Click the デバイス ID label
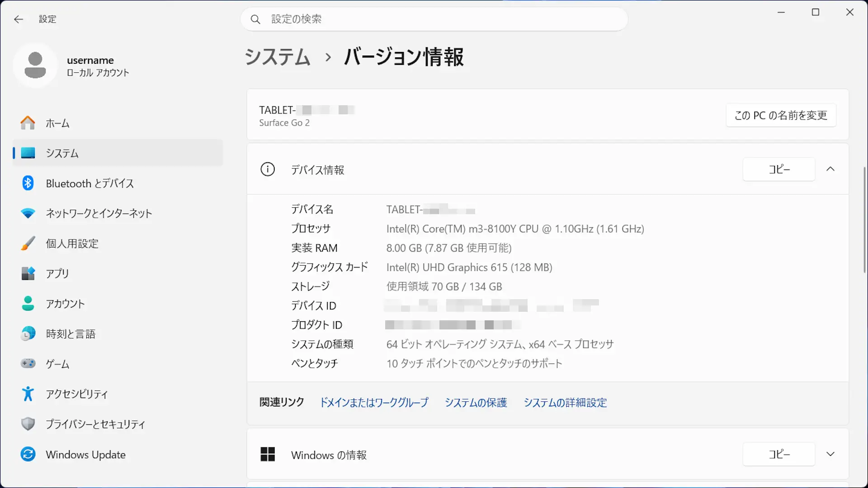The width and height of the screenshot is (868, 488). pos(313,306)
